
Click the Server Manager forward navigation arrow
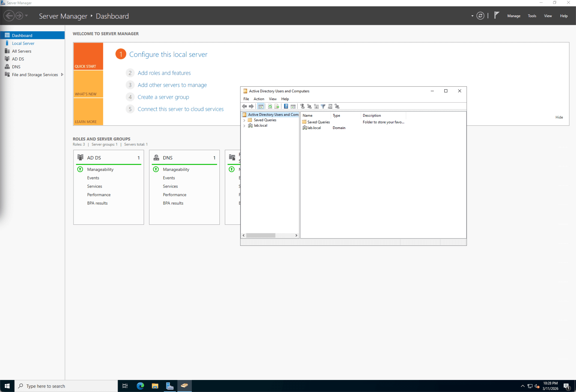click(x=19, y=16)
